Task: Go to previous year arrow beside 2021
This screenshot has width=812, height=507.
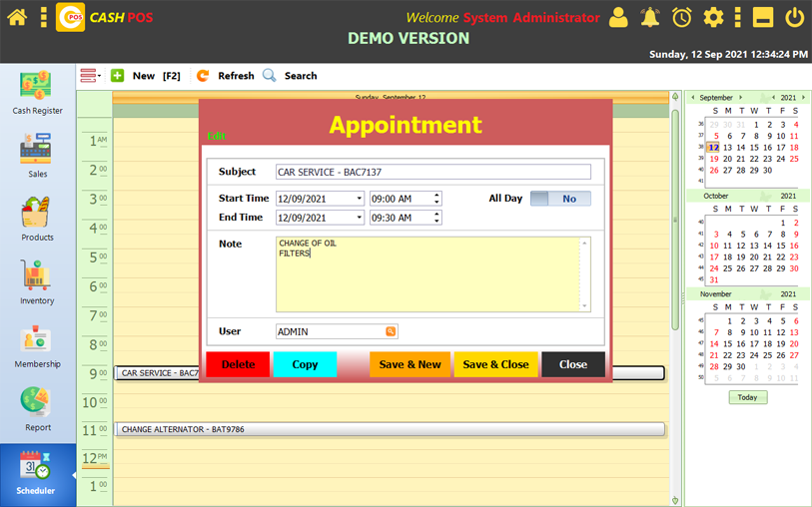Action: coord(774,97)
